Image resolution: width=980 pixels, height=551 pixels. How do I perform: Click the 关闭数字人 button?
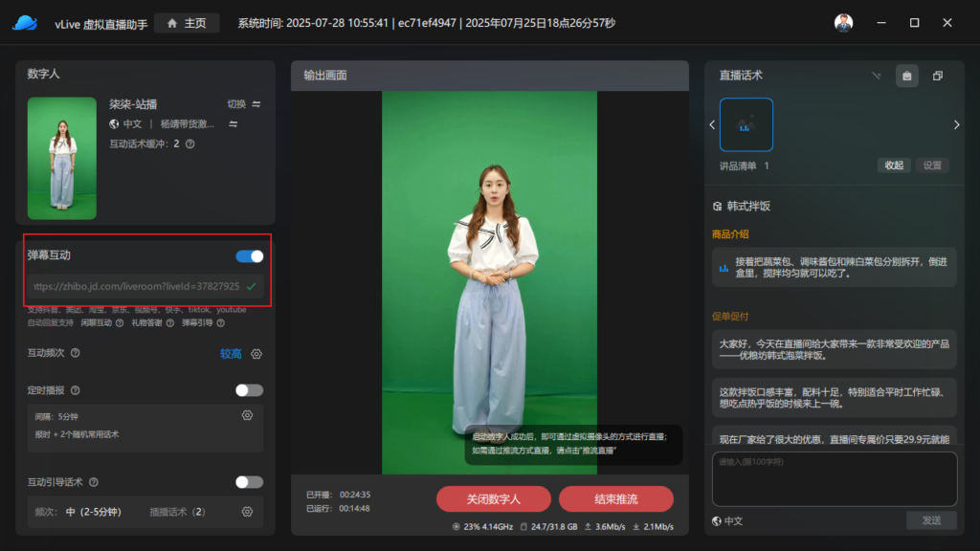493,499
